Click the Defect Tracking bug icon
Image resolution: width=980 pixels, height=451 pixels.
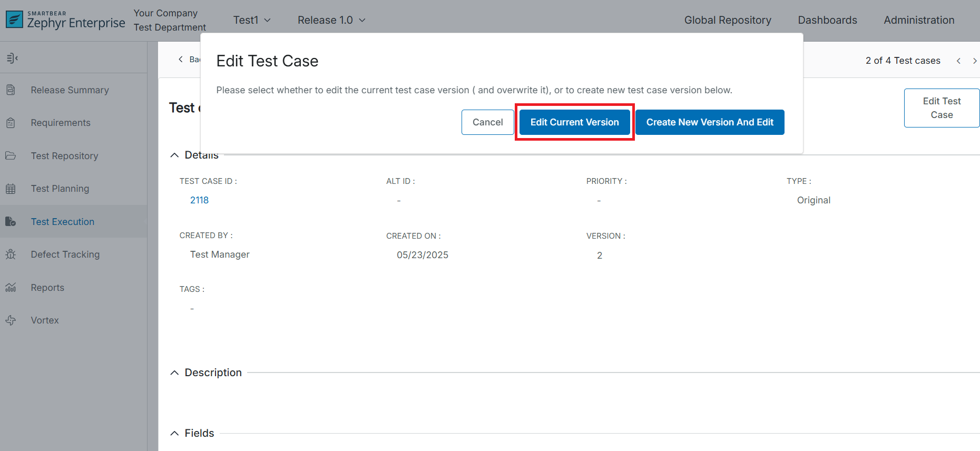point(11,254)
